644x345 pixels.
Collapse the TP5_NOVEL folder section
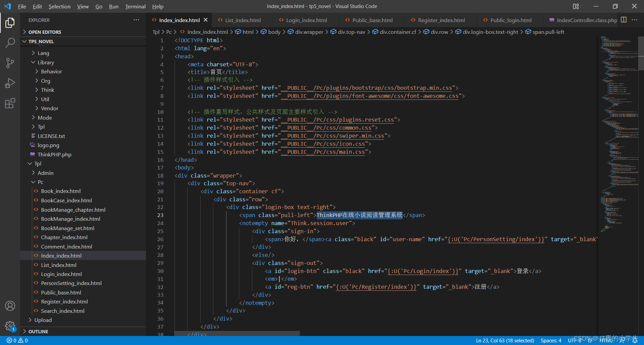83,42
